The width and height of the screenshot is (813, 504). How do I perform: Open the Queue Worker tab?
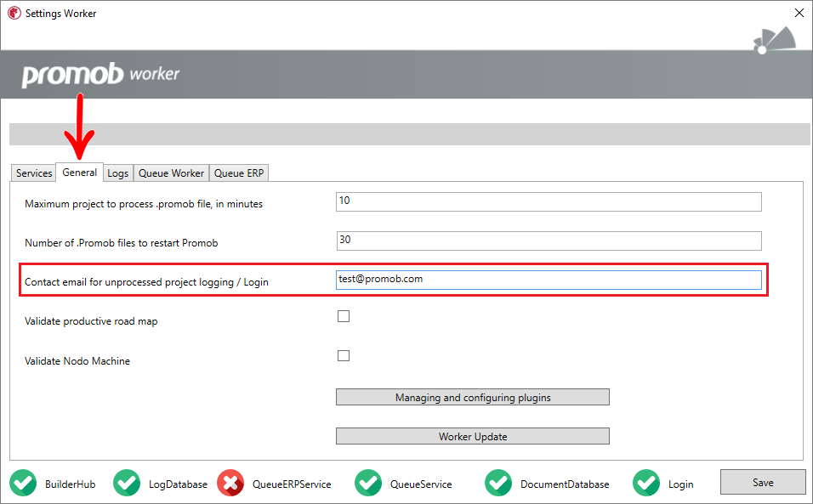tap(171, 173)
